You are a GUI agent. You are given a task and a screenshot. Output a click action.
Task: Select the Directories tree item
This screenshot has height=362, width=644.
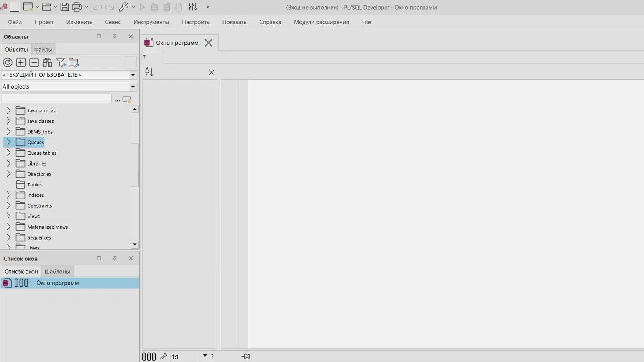click(39, 174)
